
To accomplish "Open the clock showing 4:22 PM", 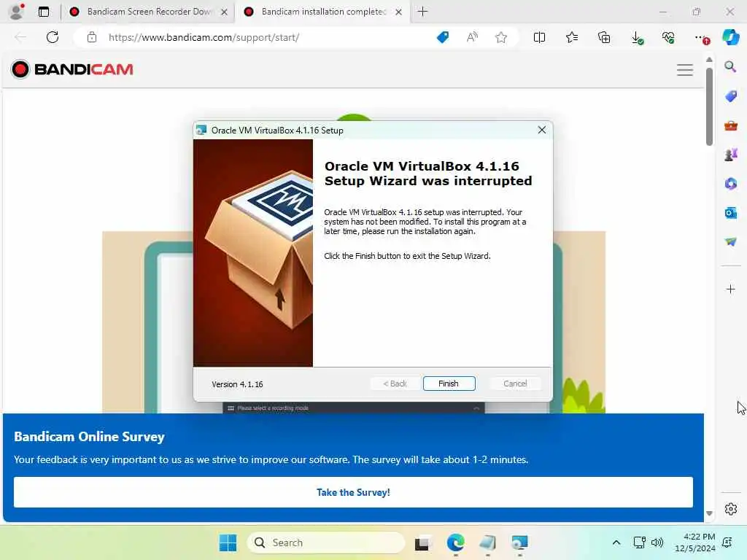I will (x=695, y=542).
